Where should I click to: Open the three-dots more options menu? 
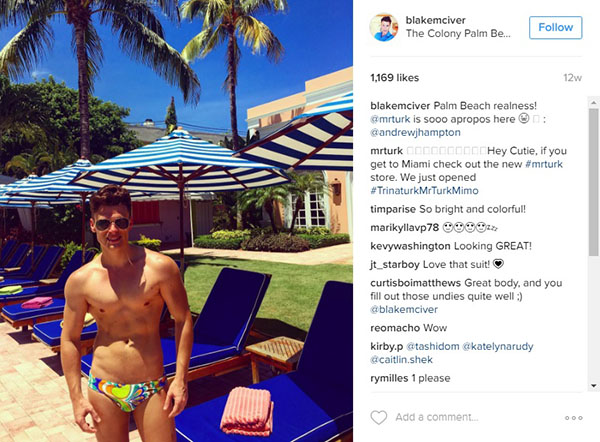click(574, 418)
